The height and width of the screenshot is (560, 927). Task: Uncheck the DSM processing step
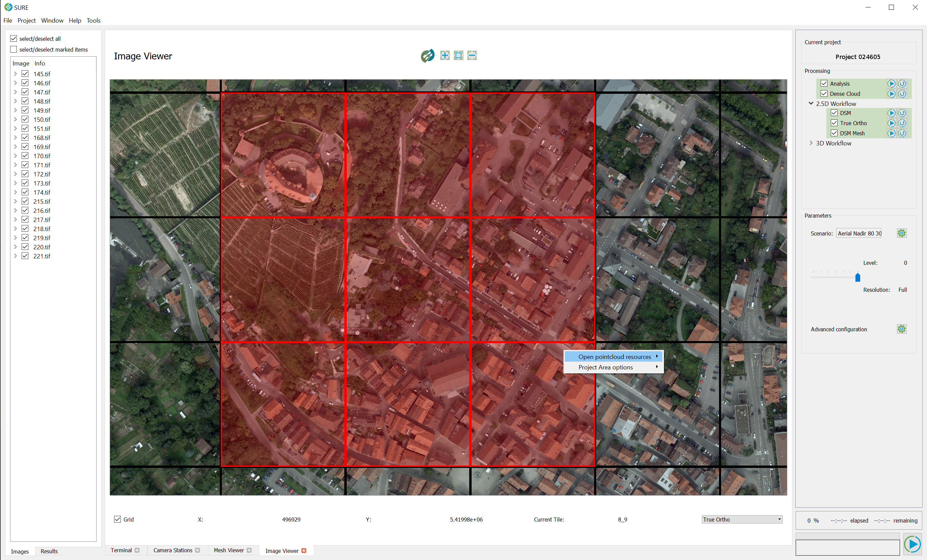(x=834, y=113)
